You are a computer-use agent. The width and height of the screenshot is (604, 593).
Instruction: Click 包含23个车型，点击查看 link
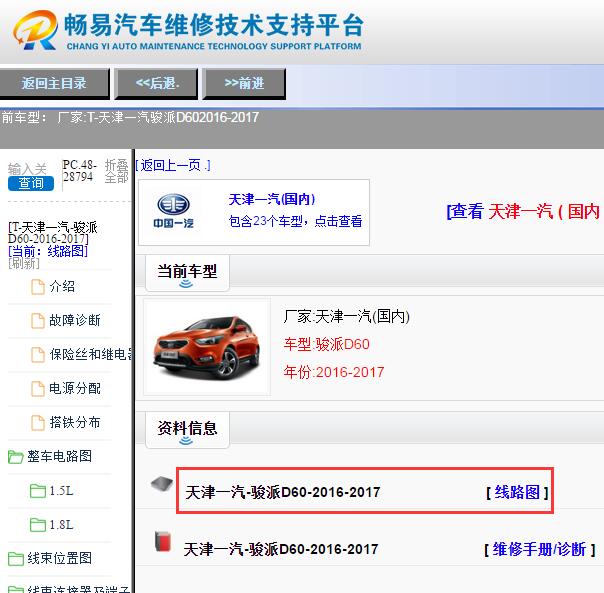coord(295,221)
